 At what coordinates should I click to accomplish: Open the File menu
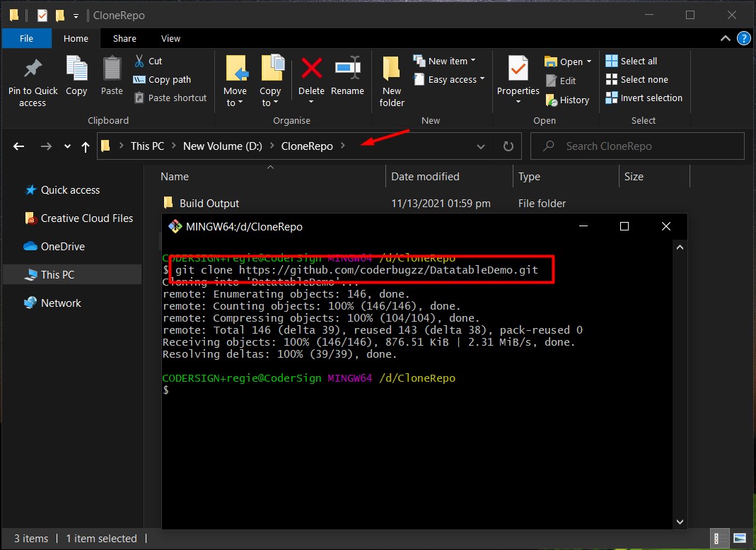(x=26, y=38)
